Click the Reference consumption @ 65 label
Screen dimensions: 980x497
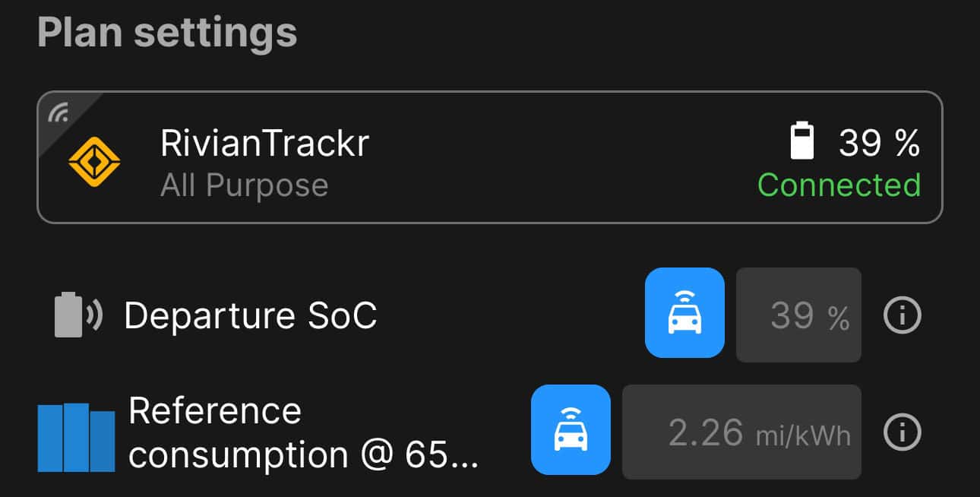click(304, 432)
